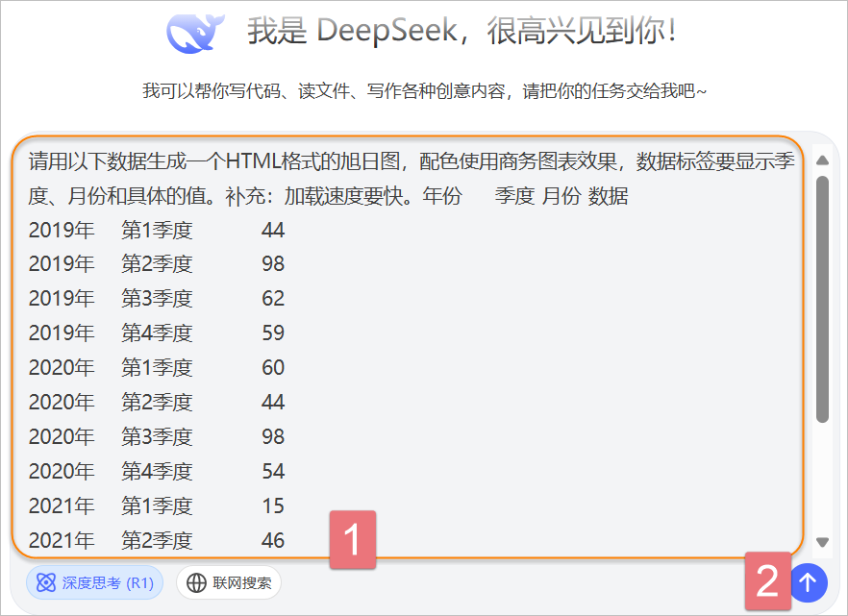Click value 98 in the 2019年 第2季度 row
848x616 pixels.
[x=273, y=264]
